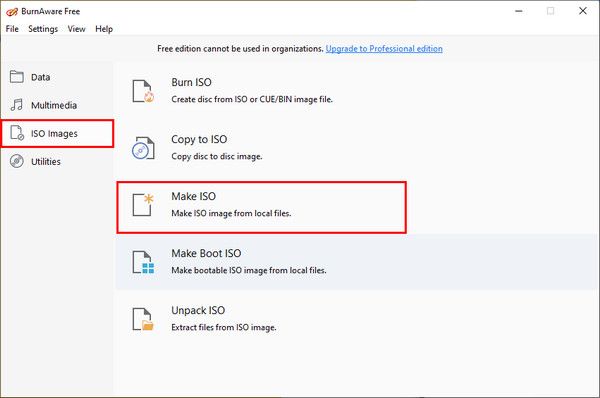This screenshot has width=600, height=398.
Task: Click 'Make bootable ISO image from local files.' text
Action: coord(249,271)
